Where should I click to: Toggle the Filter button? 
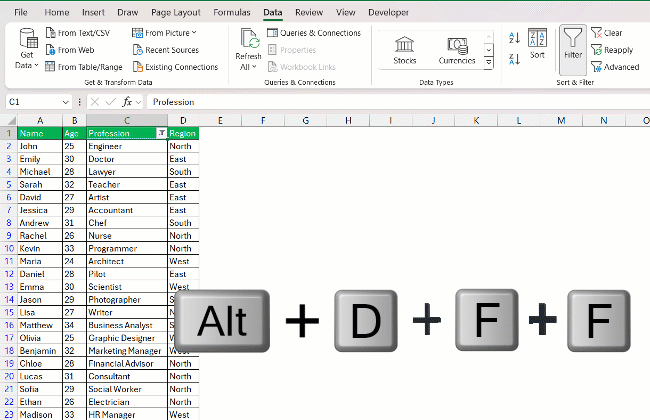573,49
